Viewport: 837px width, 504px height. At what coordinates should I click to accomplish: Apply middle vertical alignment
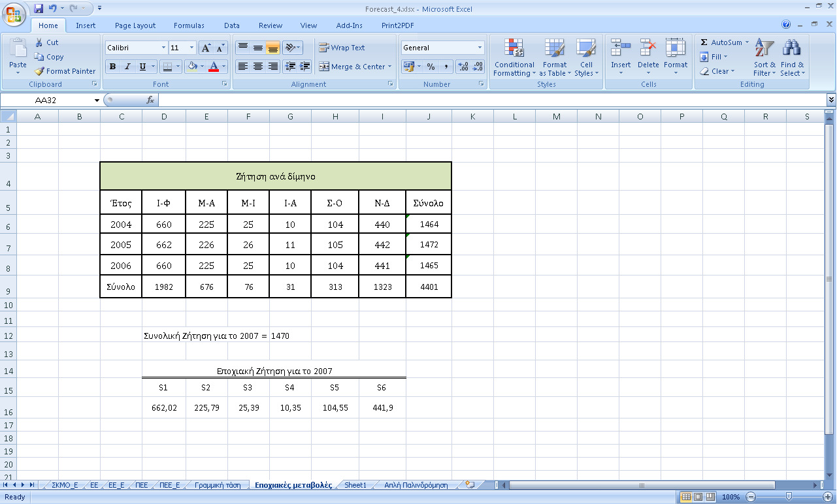(x=257, y=48)
